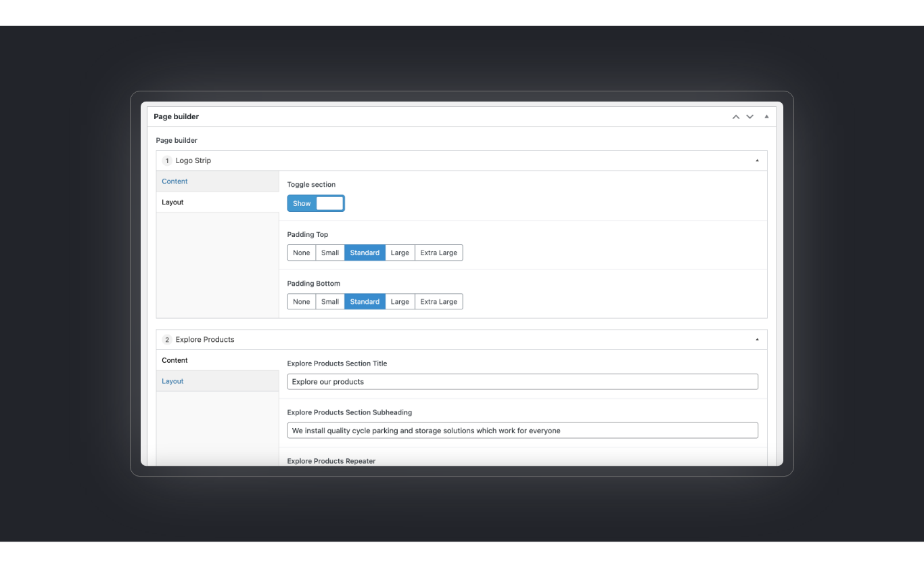Viewport: 924px width, 568px height.
Task: Set Padding Top to Standard
Action: pos(365,253)
